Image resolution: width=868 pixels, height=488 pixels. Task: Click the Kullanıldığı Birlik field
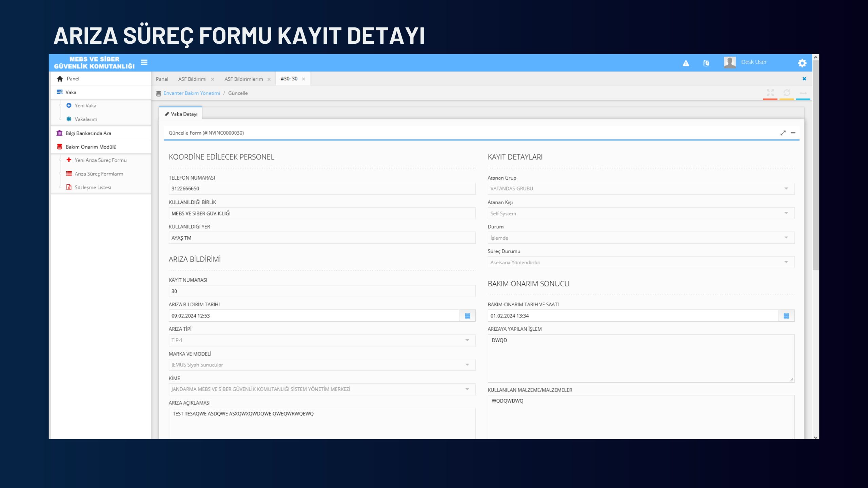(322, 213)
